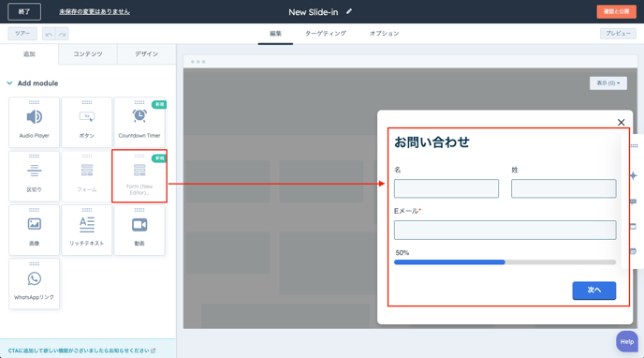Edit the New Slide-in title pencil icon
Image resolution: width=644 pixels, height=358 pixels.
[x=349, y=11]
